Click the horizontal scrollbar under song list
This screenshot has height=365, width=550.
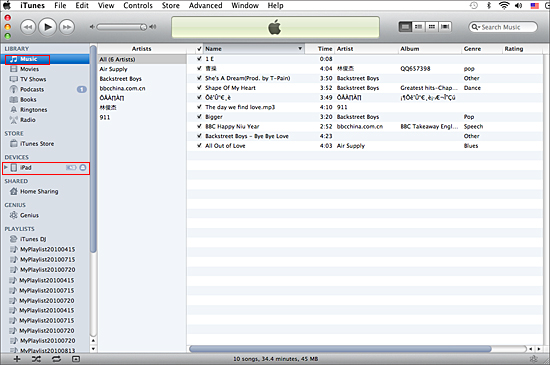pyautogui.click(x=340, y=349)
